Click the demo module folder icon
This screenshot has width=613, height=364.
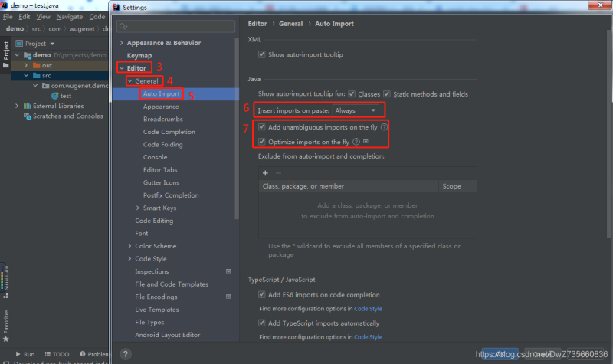click(28, 55)
